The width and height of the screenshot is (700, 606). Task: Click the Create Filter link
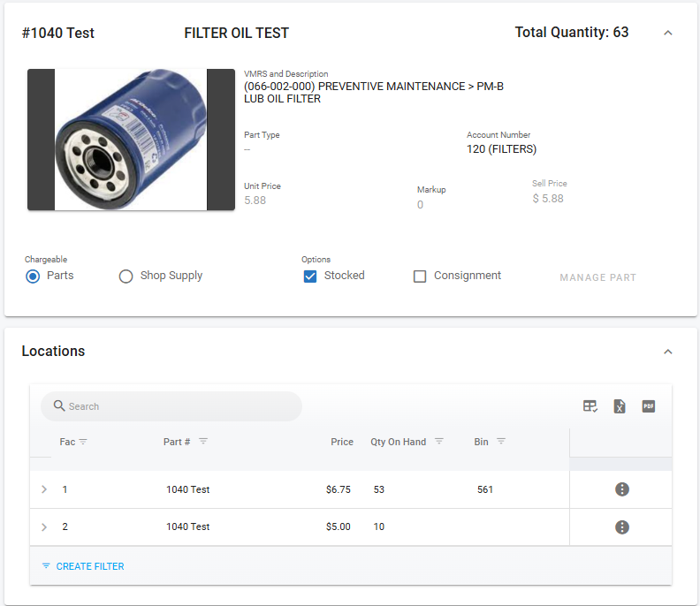[x=83, y=566]
